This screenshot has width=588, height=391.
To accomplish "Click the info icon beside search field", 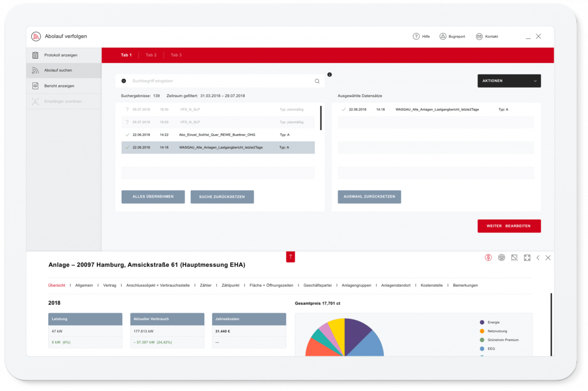I will (329, 74).
